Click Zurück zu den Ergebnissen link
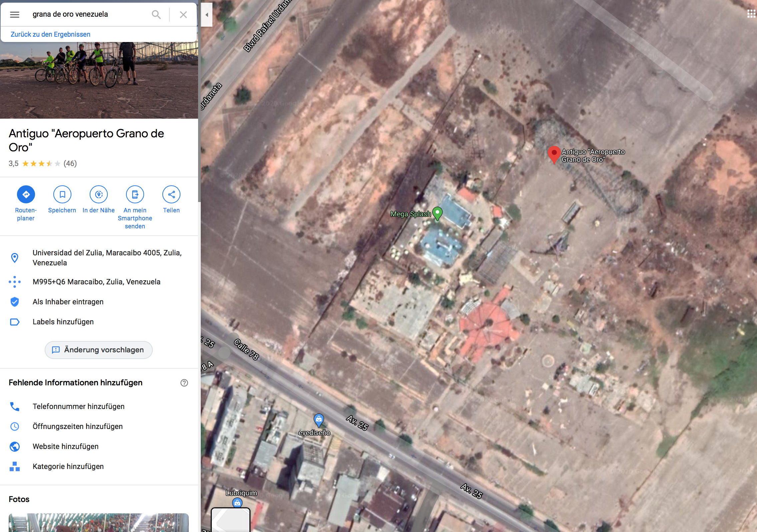Viewport: 757px width, 532px height. pyautogui.click(x=50, y=34)
